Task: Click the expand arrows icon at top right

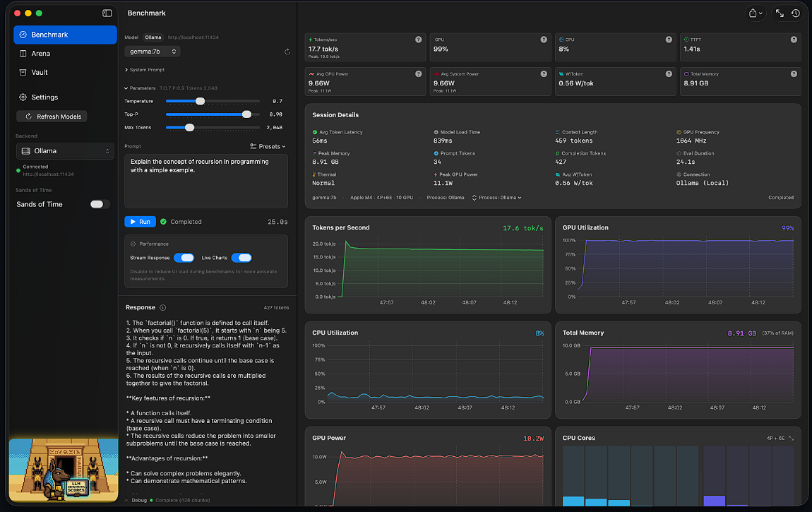Action: [780, 13]
